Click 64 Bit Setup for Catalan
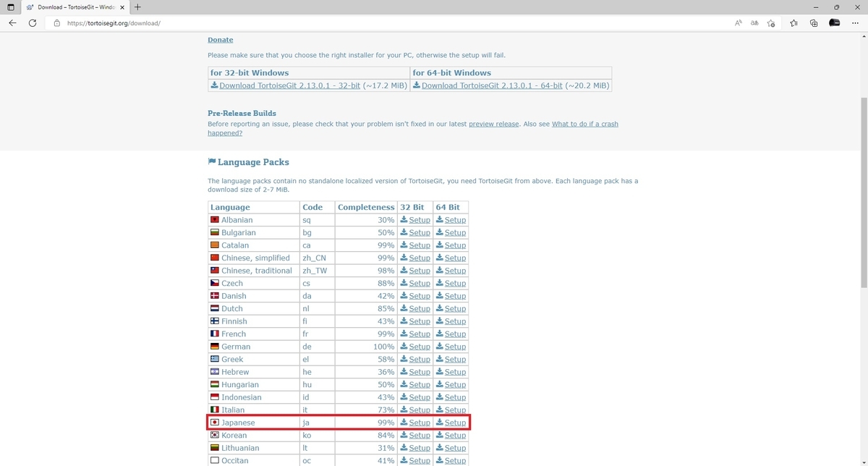868x466 pixels. coord(451,245)
